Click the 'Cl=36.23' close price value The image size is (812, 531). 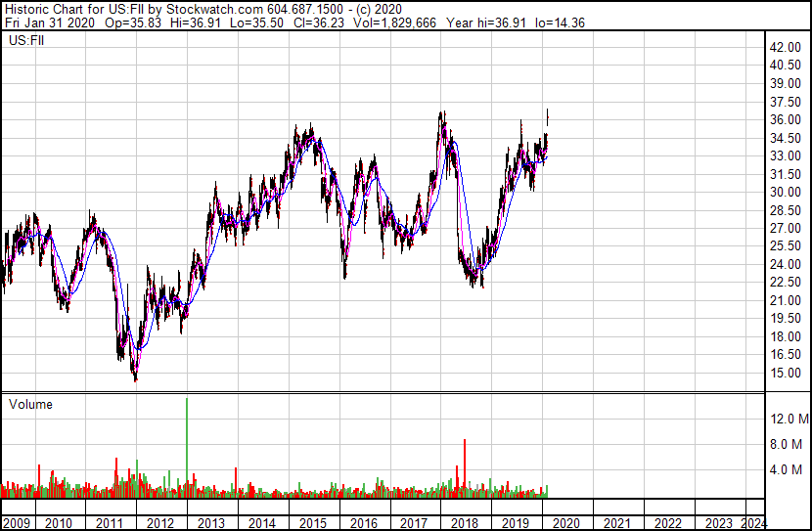318,22
